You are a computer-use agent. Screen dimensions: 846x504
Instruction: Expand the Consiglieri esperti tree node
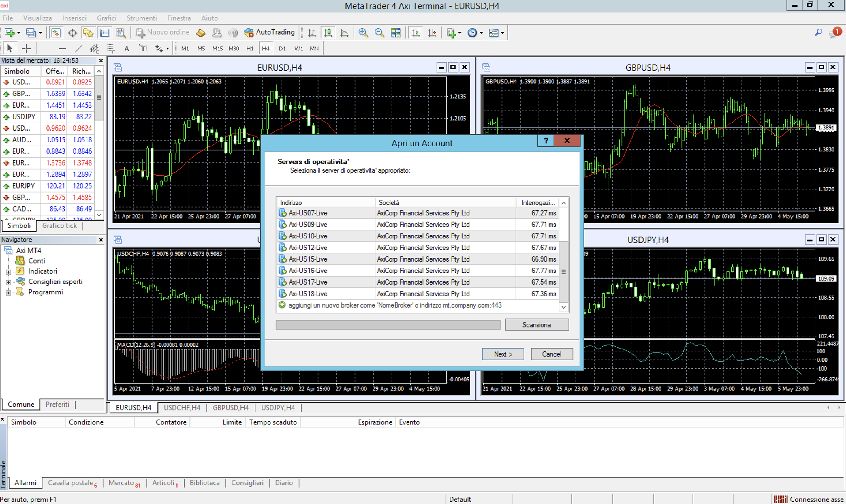8,282
